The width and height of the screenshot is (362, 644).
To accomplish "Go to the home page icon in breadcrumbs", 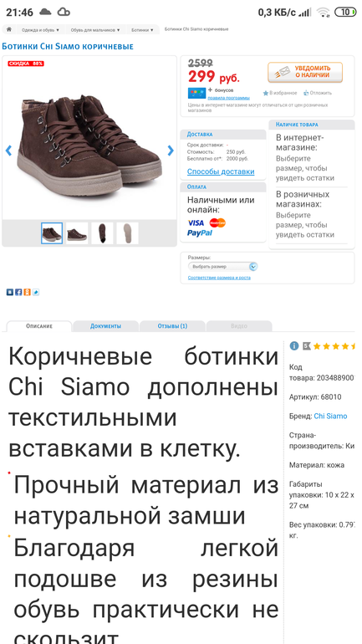I will 8,29.
